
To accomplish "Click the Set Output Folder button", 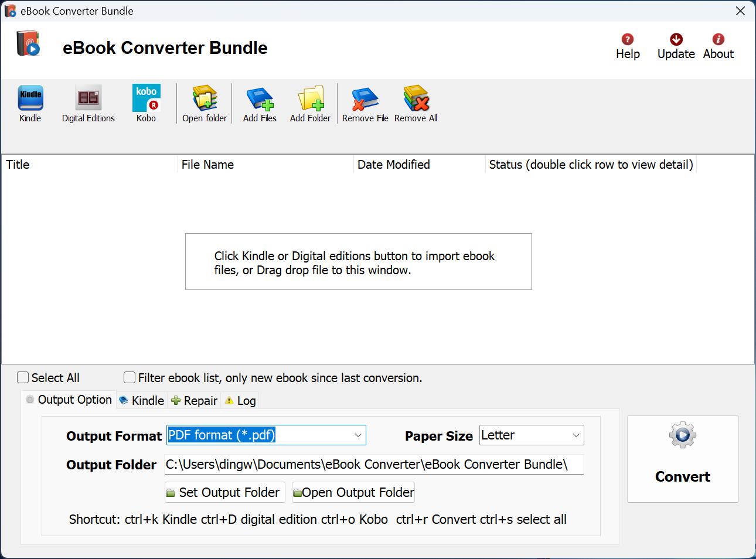I will click(224, 493).
